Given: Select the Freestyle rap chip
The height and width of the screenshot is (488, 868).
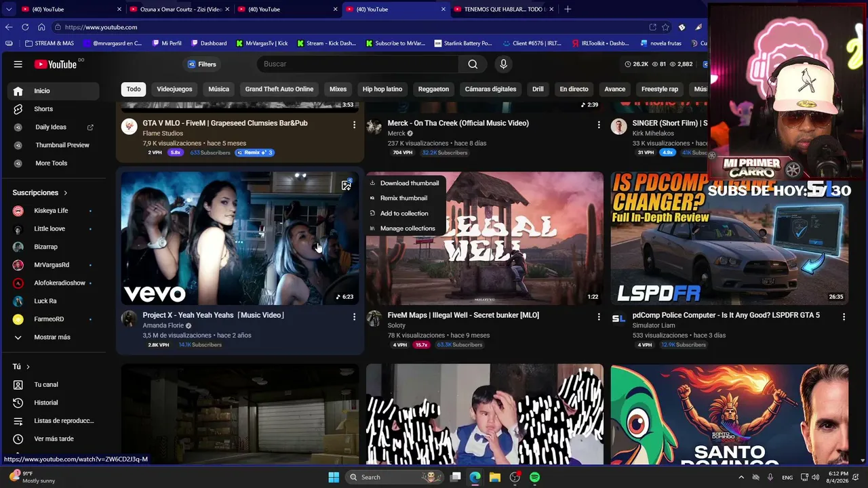Looking at the screenshot, I should click(x=660, y=89).
